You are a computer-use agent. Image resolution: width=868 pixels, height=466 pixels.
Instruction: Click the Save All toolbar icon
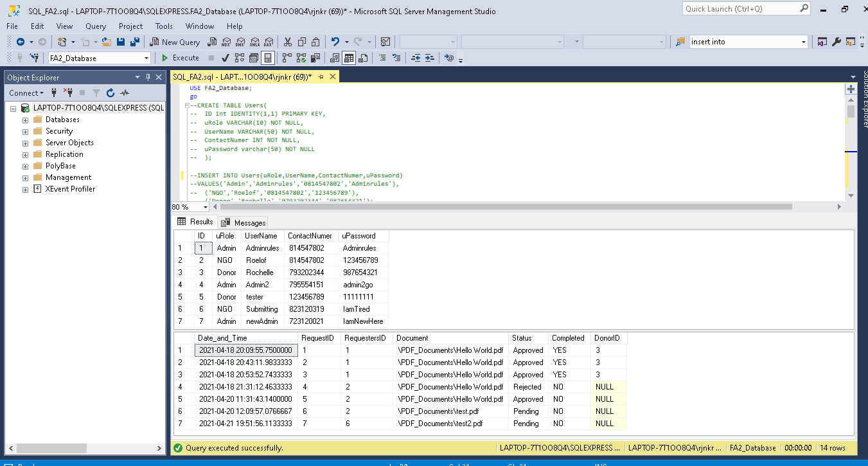click(x=135, y=42)
